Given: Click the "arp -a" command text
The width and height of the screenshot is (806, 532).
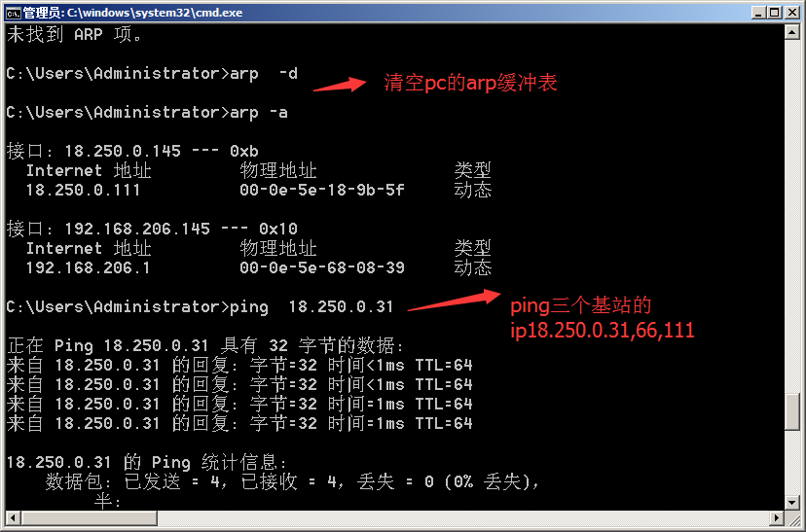Looking at the screenshot, I should click(x=258, y=112).
